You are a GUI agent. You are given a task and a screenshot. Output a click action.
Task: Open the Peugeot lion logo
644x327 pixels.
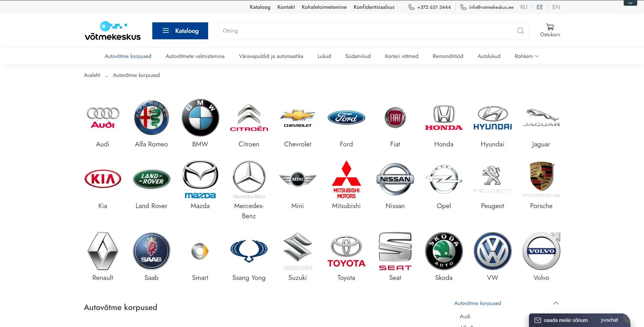click(x=492, y=179)
